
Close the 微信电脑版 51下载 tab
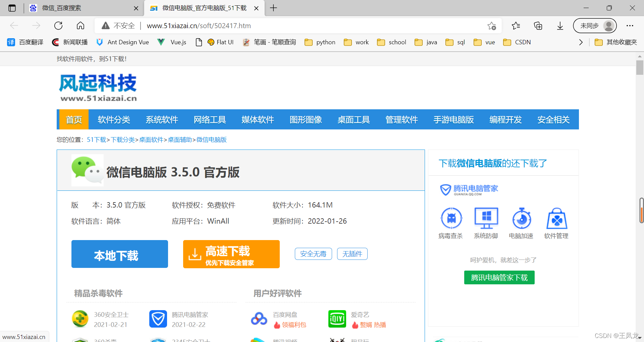point(256,8)
